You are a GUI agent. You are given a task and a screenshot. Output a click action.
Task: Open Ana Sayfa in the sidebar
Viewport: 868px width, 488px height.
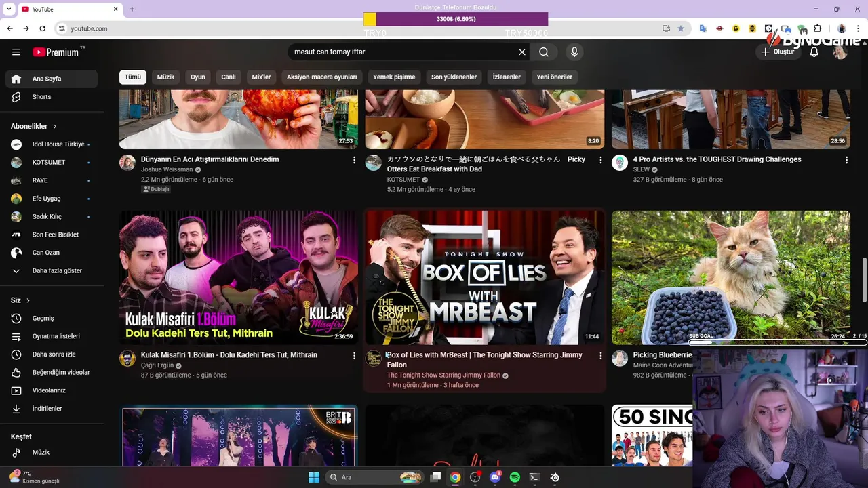click(x=52, y=79)
